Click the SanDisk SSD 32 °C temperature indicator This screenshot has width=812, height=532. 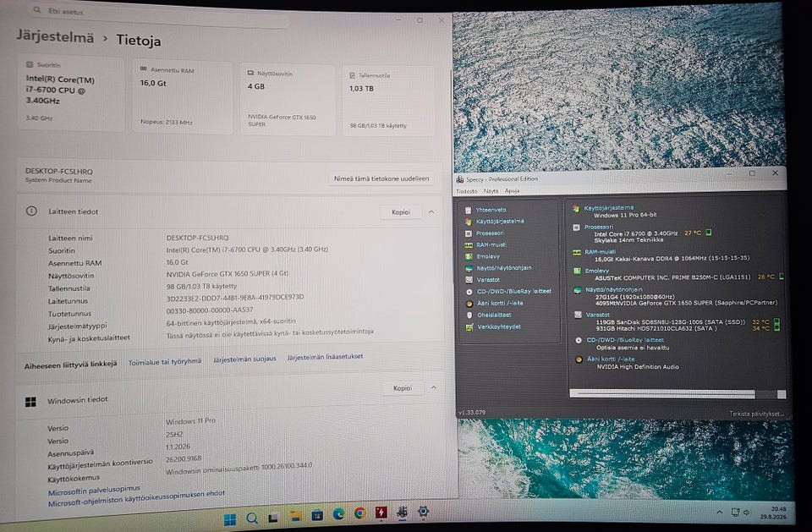(x=760, y=322)
